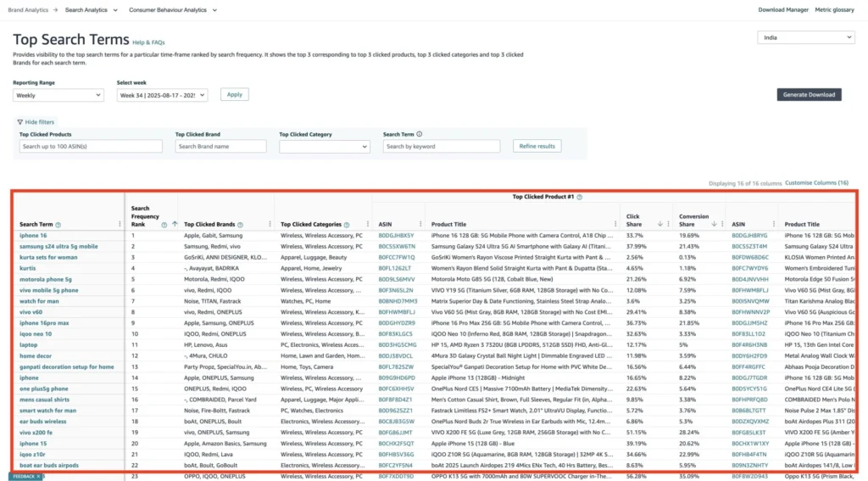This screenshot has height=481, width=868.
Task: Open help icon for Top Clicked Categories
Action: [x=347, y=225]
